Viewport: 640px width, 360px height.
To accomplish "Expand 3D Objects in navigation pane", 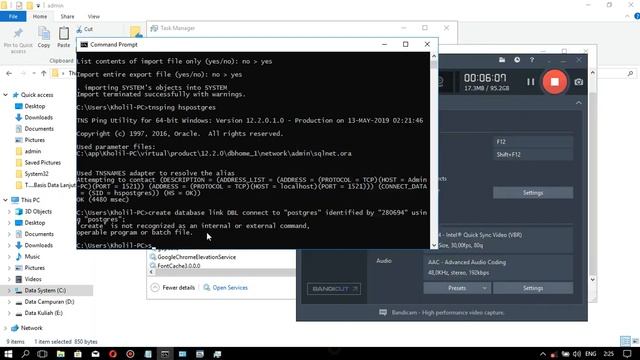I will pos(9,211).
